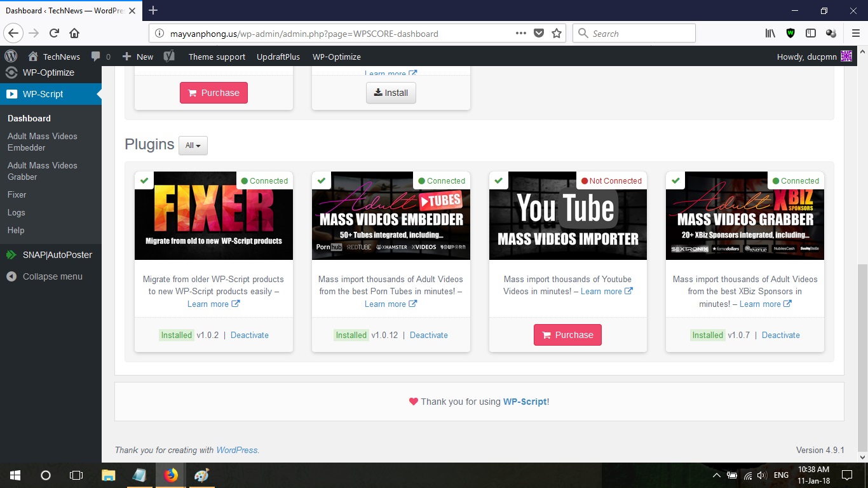
Task: Open the New content menu in admin bar
Action: point(138,57)
